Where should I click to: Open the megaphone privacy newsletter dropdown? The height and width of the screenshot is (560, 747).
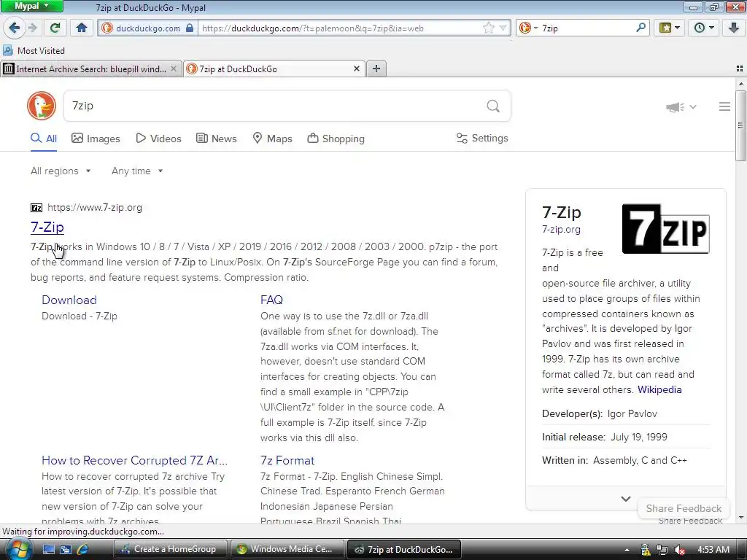(681, 106)
